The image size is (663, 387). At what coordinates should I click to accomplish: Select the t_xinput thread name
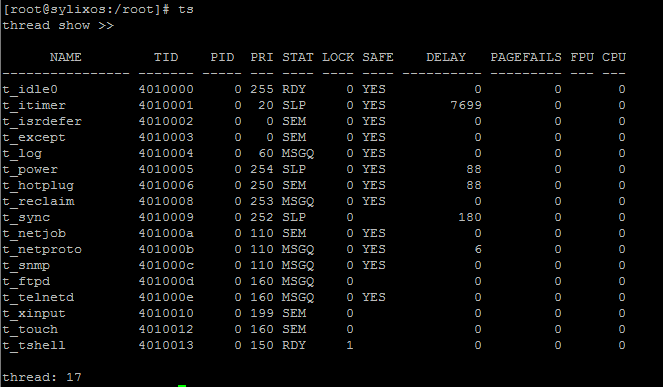click(x=34, y=314)
